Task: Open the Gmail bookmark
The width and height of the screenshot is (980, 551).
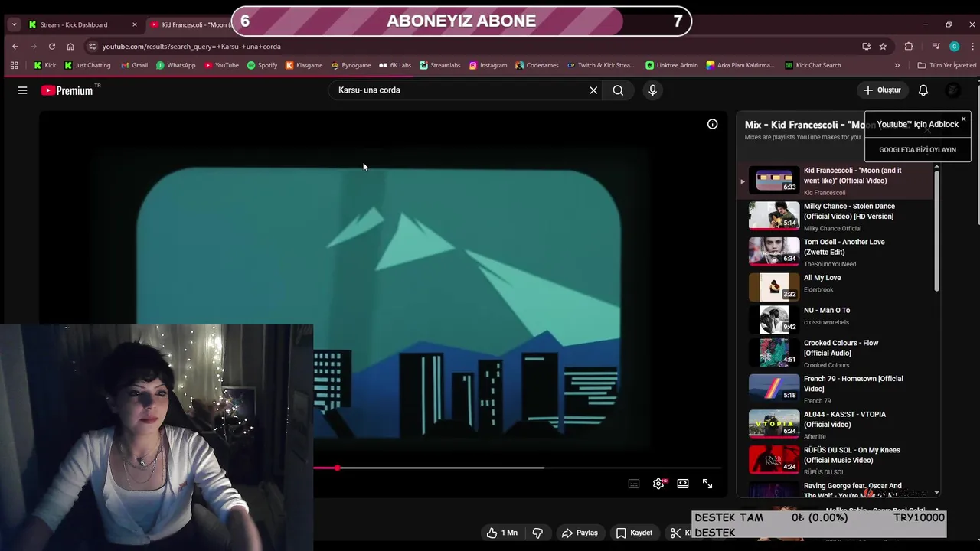Action: [x=133, y=65]
